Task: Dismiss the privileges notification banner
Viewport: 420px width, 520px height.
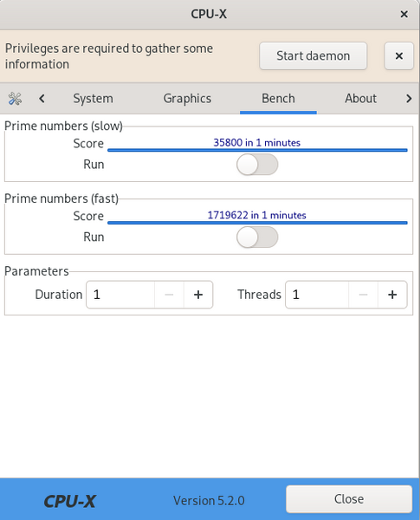Action: coord(399,55)
